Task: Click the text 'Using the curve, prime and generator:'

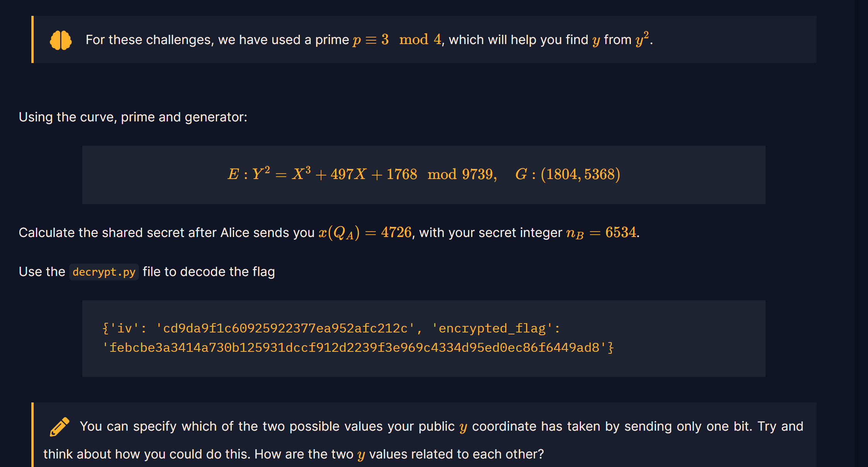Action: (x=133, y=117)
